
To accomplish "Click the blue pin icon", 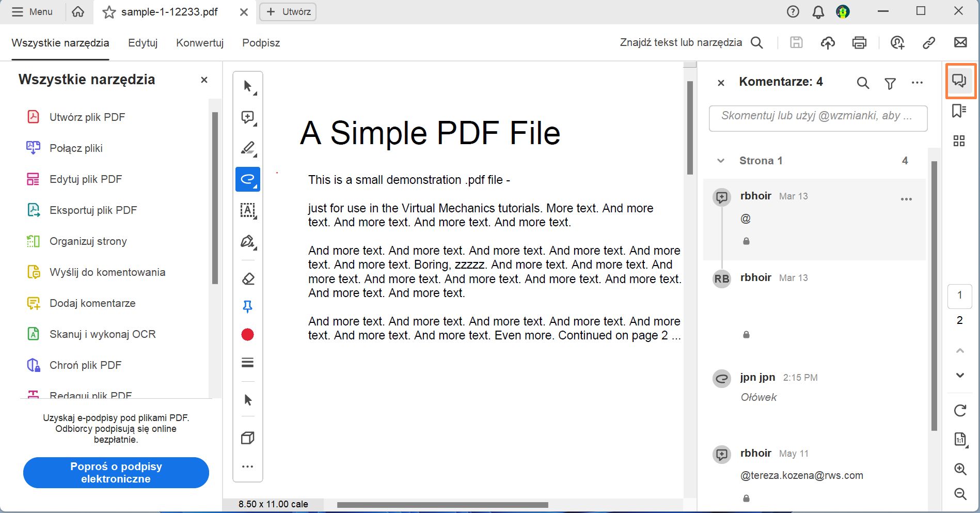I will [248, 307].
